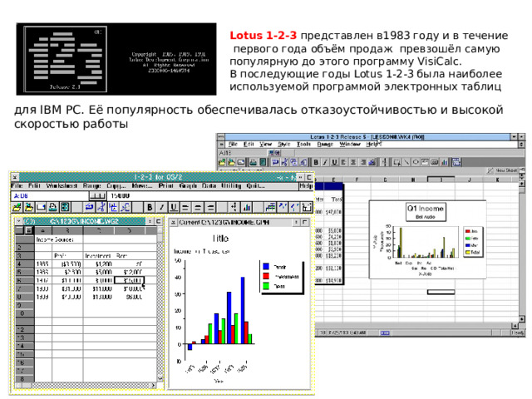This screenshot has width=532, height=399.
Task: Click the INCOME.WG2 horizontal scrollbar right arrow
Action: 153,386
